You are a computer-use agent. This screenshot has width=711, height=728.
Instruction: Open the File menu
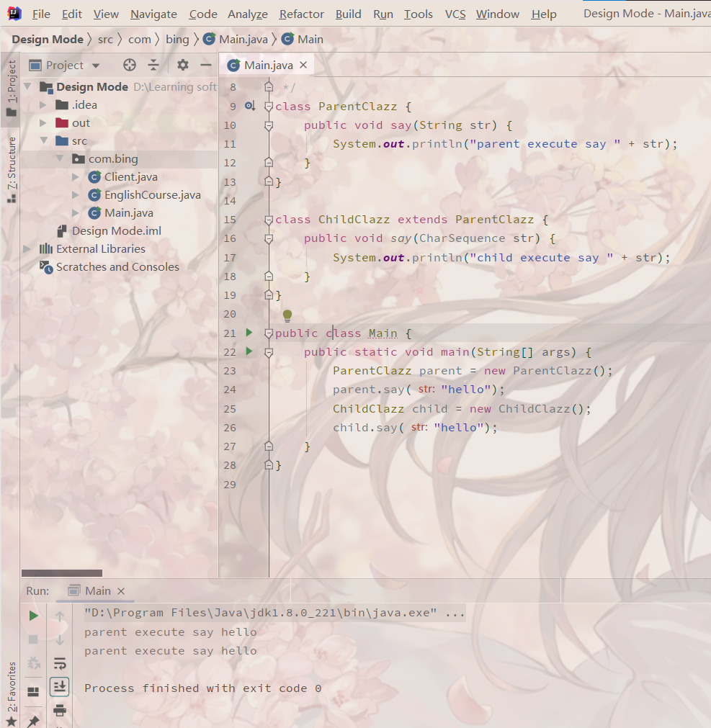coord(41,14)
